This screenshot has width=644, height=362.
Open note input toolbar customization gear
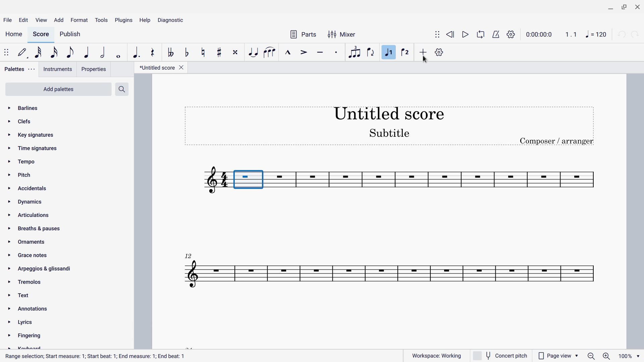439,53
